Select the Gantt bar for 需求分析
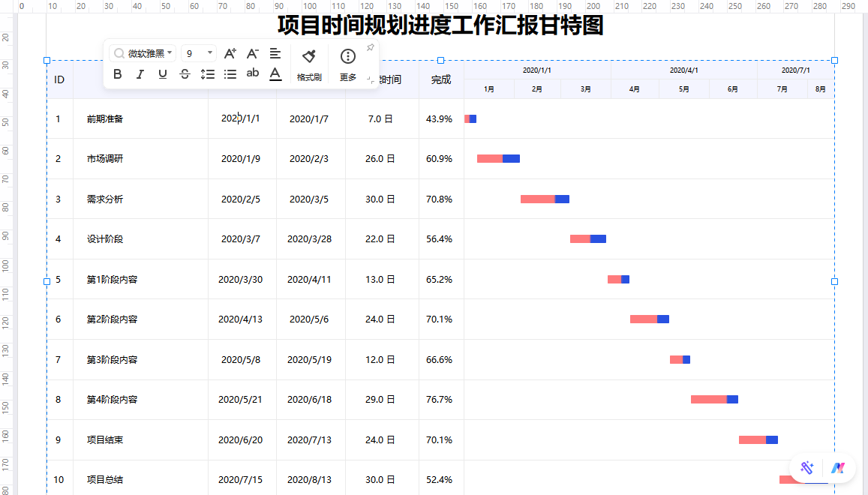This screenshot has width=868, height=495. pyautogui.click(x=545, y=199)
